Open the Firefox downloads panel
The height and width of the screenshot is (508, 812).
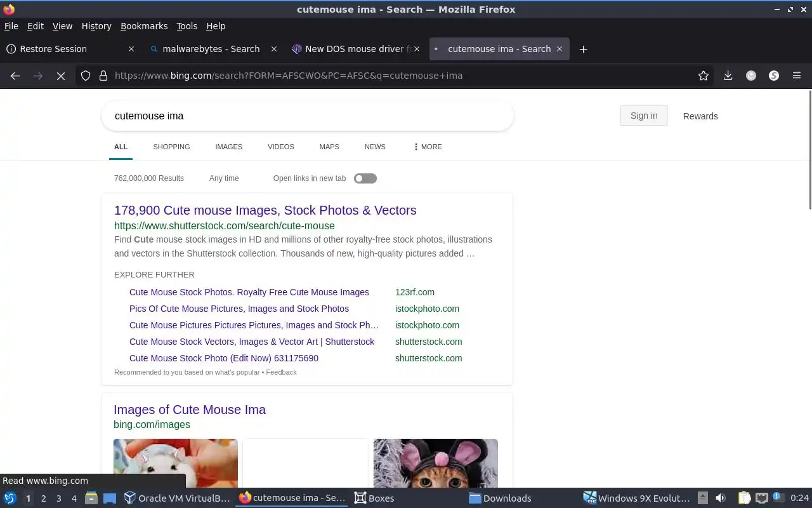728,76
